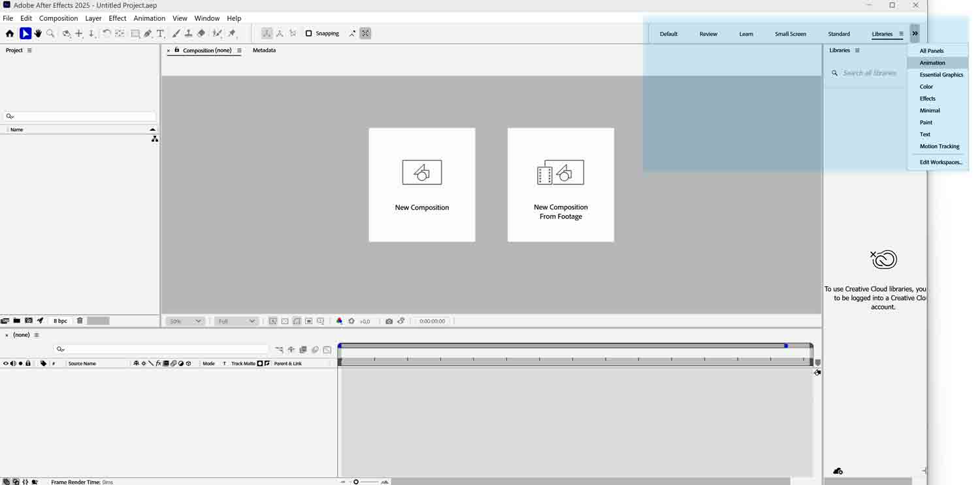Click New Composition button
This screenshot has height=485, width=980.
coord(422,184)
